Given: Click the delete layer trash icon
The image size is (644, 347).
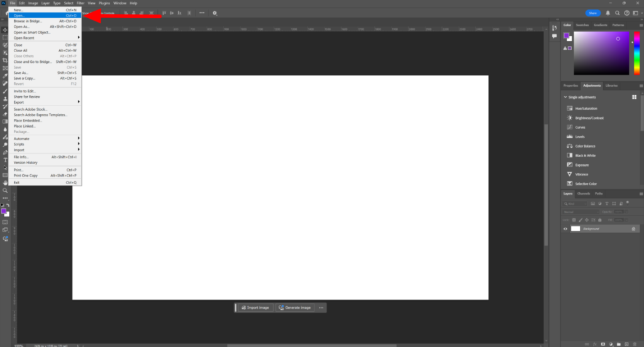Looking at the screenshot, I should 634,344.
